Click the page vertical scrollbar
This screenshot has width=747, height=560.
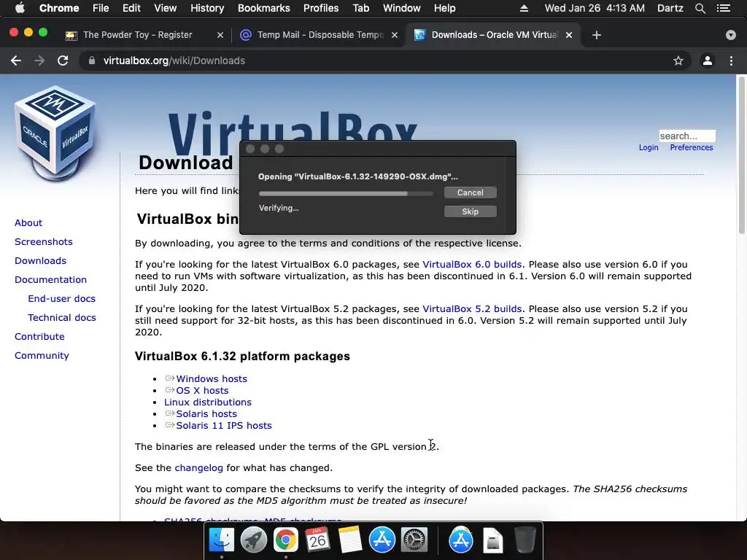click(741, 155)
